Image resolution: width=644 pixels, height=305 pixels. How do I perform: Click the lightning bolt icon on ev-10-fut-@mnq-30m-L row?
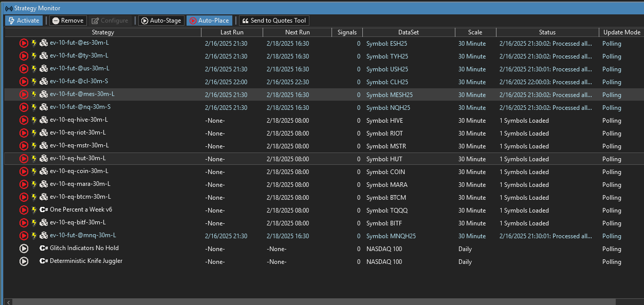coord(34,236)
